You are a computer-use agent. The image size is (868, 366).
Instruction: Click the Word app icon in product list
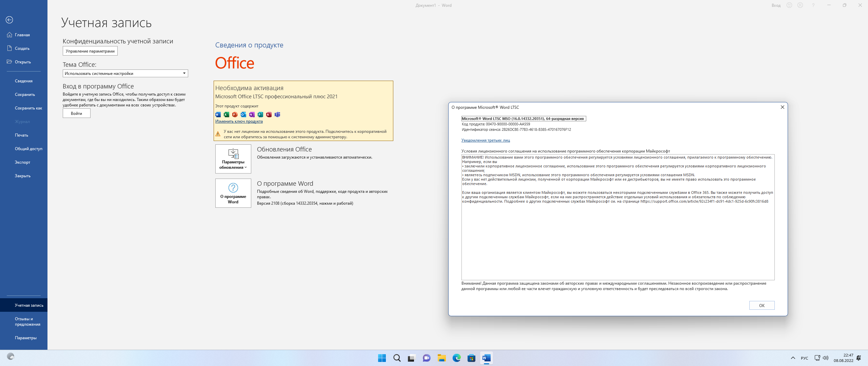pos(218,115)
